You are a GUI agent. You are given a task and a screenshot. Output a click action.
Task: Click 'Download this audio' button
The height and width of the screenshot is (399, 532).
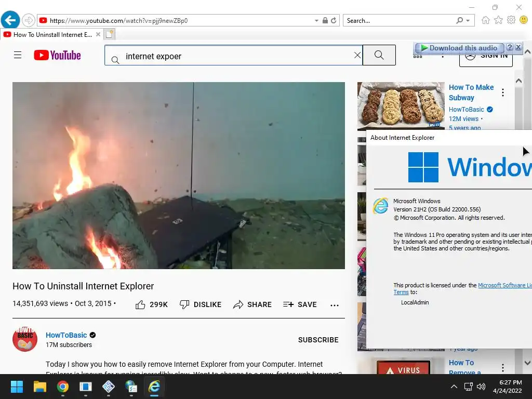[460, 48]
